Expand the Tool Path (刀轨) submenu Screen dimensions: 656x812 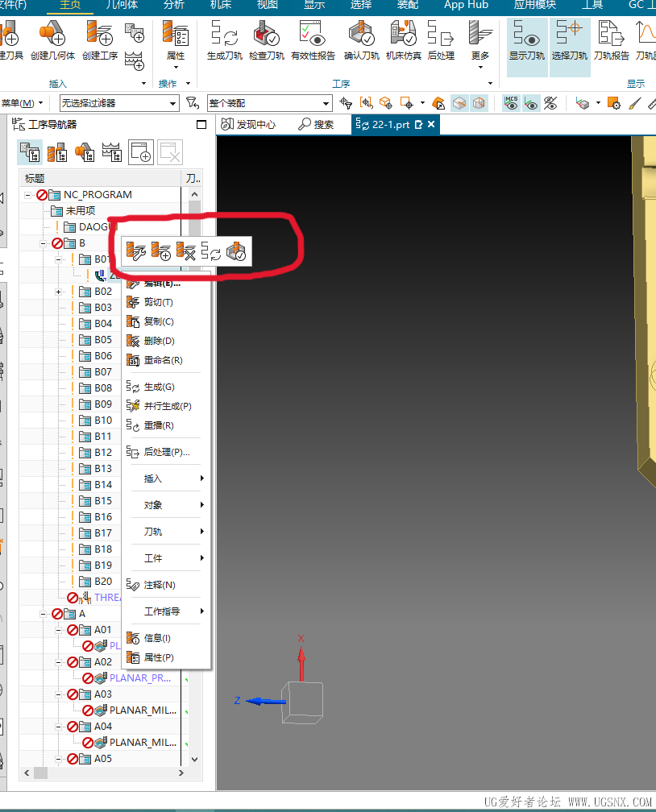[x=166, y=532]
